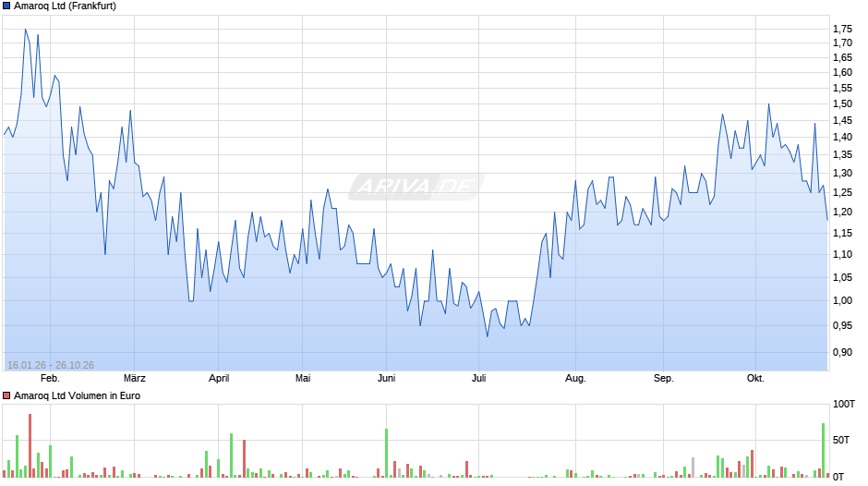
Task: Click the 'Amaroq Ltd Volumen in Euro' label
Action: pyautogui.click(x=77, y=395)
